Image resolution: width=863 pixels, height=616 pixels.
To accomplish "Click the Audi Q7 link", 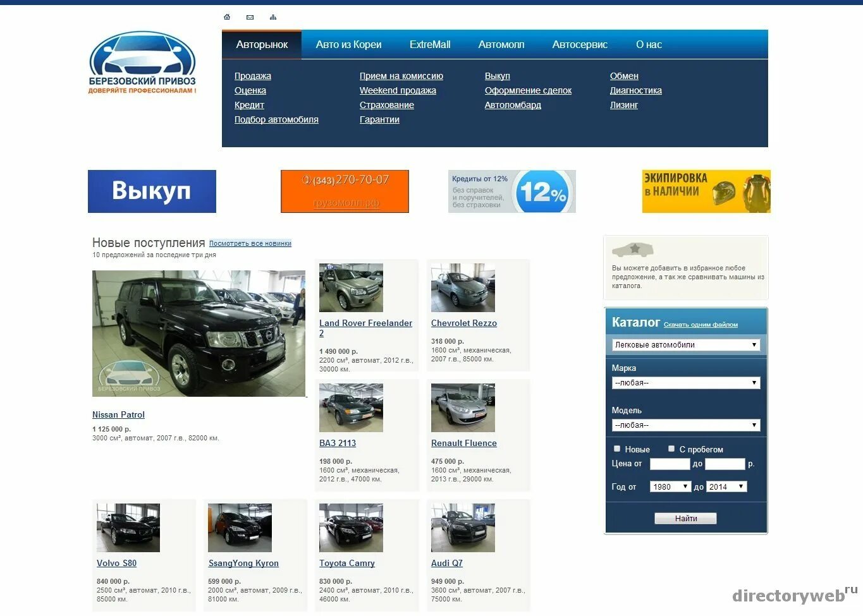I will (x=447, y=563).
